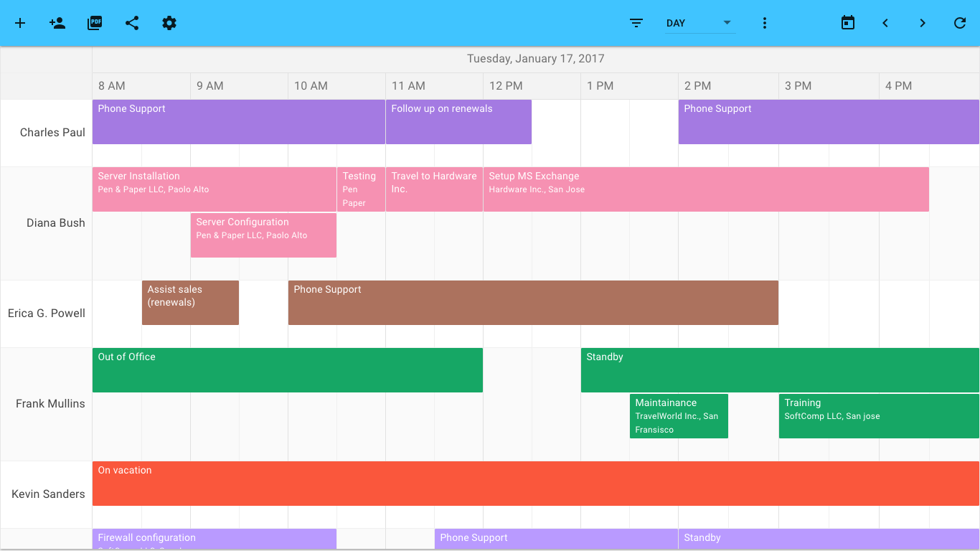Select Charles Paul resource row
This screenshot has width=980, height=551.
tap(46, 133)
